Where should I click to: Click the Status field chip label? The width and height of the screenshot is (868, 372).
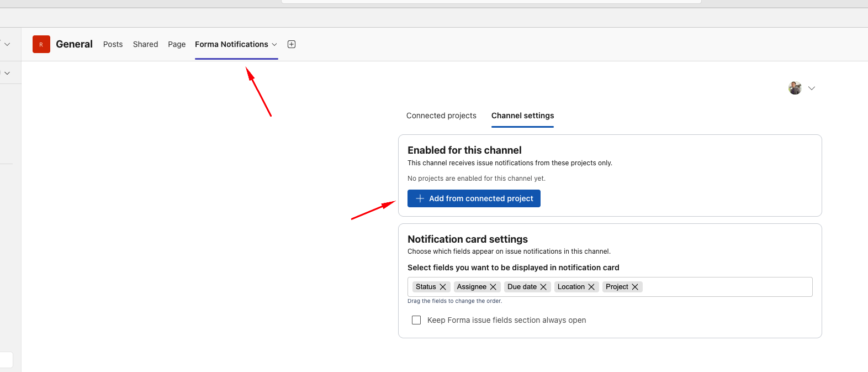[426, 287]
